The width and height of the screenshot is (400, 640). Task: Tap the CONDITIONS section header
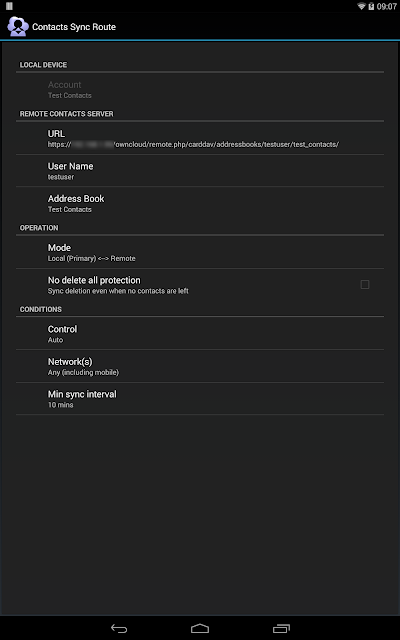tap(41, 309)
